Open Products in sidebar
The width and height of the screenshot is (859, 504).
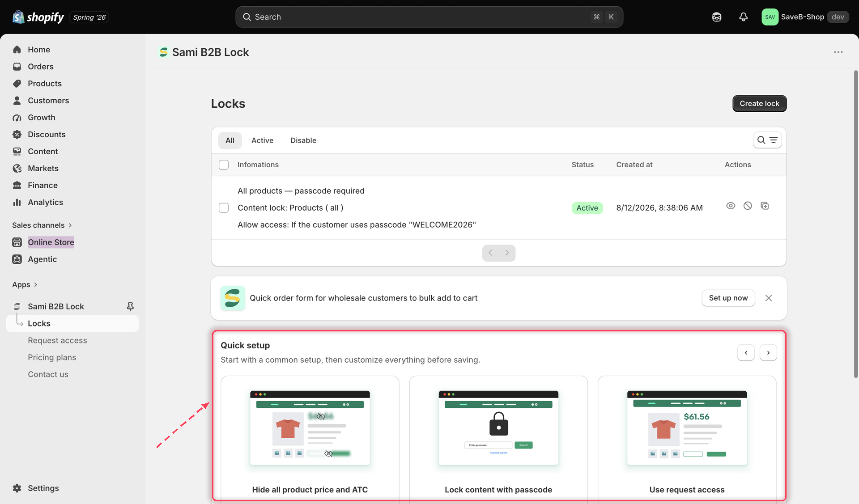coord(45,84)
